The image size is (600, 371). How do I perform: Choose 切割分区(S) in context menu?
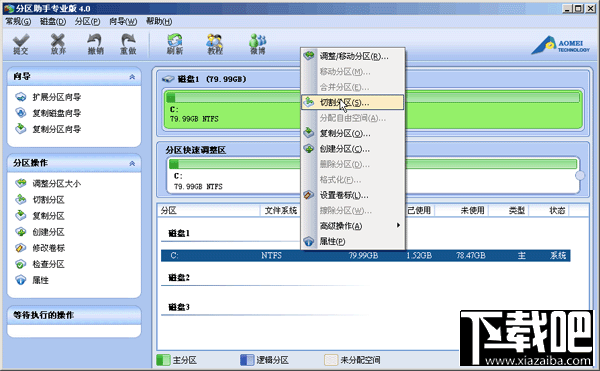tap(353, 103)
